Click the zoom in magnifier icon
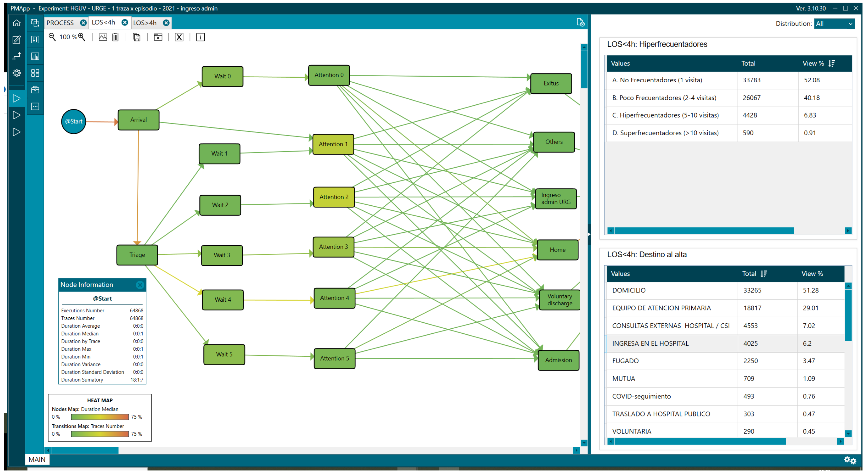868x475 pixels. pos(82,37)
